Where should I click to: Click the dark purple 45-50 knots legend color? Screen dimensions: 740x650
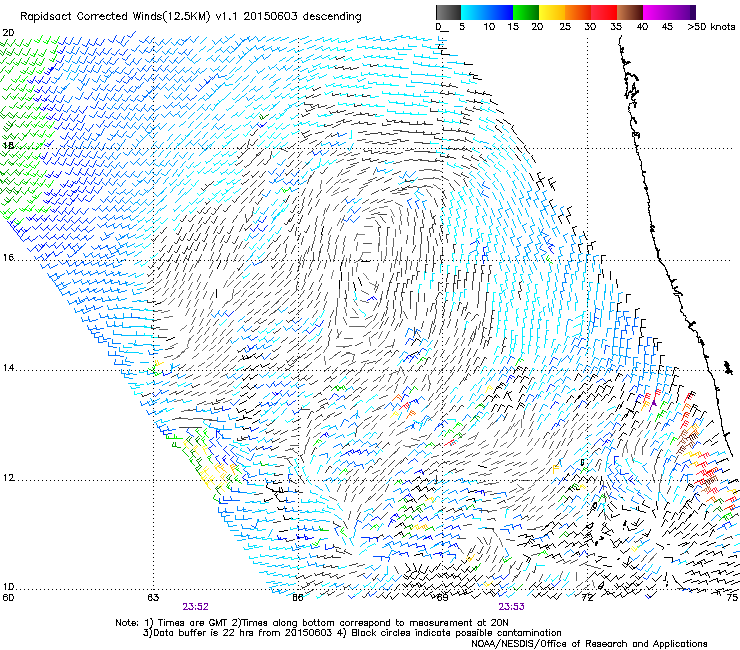click(682, 12)
